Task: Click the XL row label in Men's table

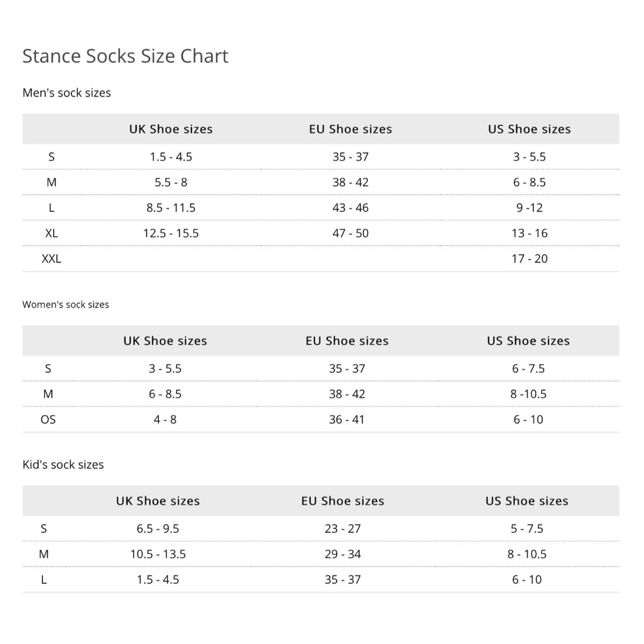Action: [52, 233]
